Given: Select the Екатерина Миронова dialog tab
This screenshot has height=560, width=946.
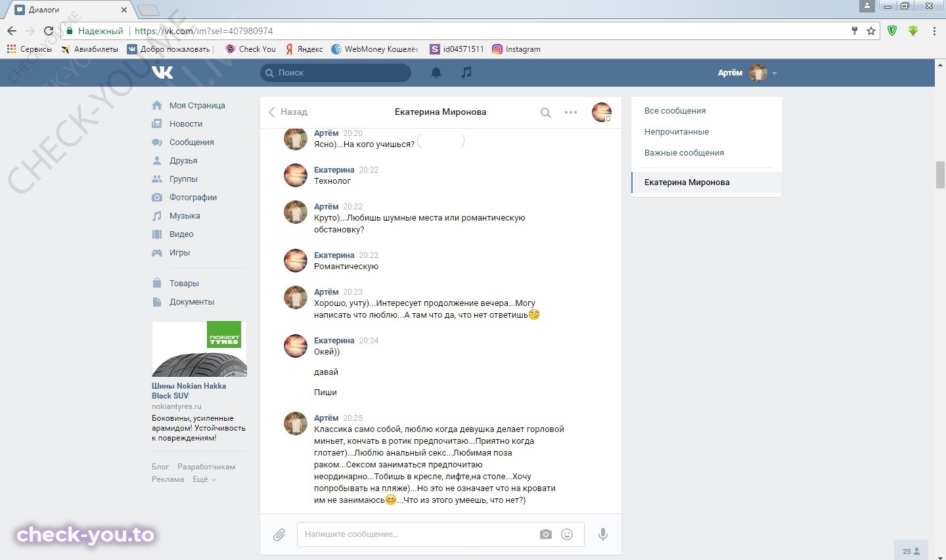Looking at the screenshot, I should (707, 183).
